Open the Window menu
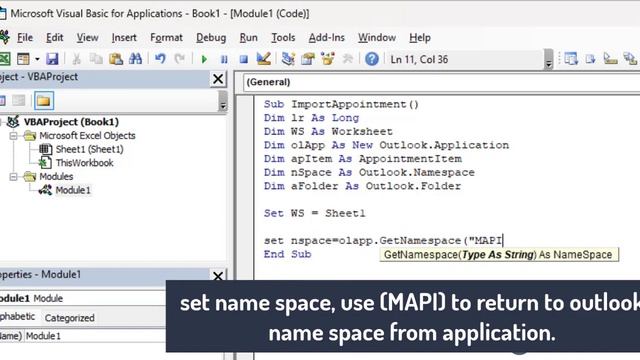Viewport: 640px width, 360px height. pyautogui.click(x=377, y=38)
